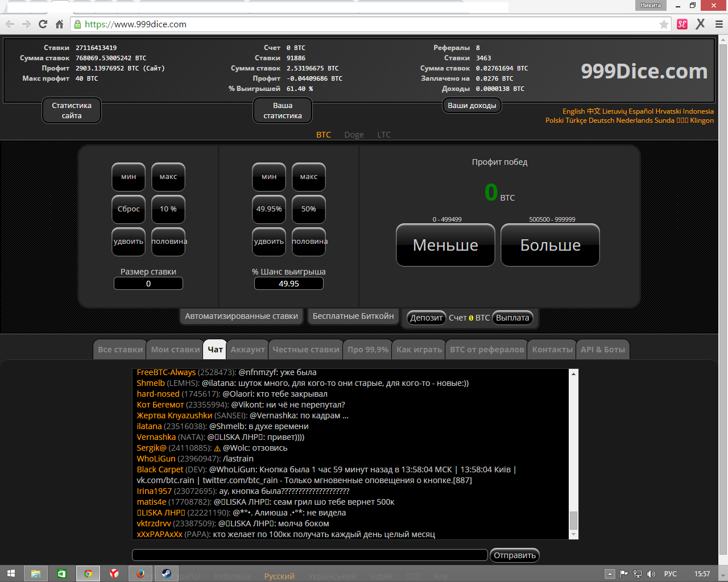This screenshot has width=728, height=582.
Task: Switch to Yandex browser in taskbar
Action: click(114, 573)
